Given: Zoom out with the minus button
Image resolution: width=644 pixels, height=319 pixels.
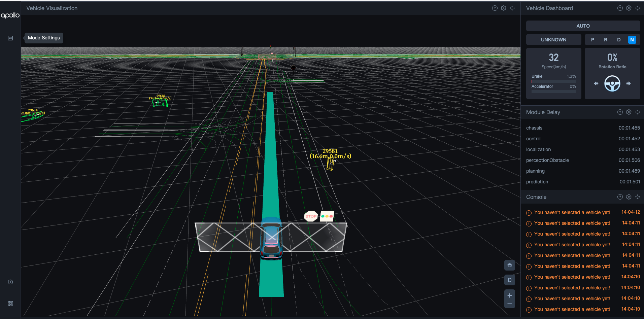Looking at the screenshot, I should click(x=510, y=304).
